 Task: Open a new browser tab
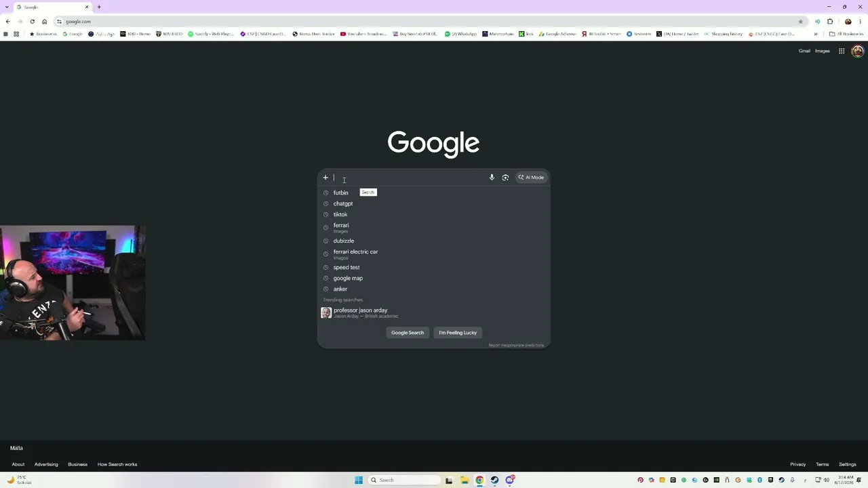[x=99, y=7]
